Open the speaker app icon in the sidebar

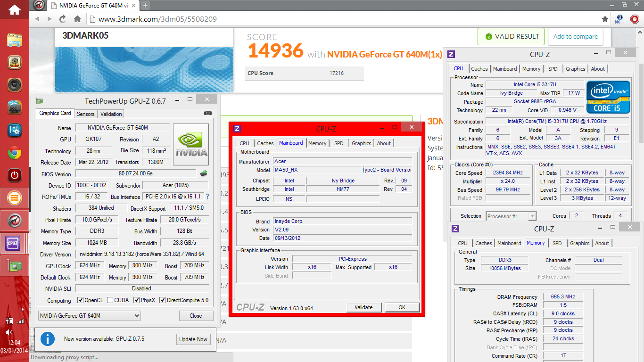[x=15, y=85]
